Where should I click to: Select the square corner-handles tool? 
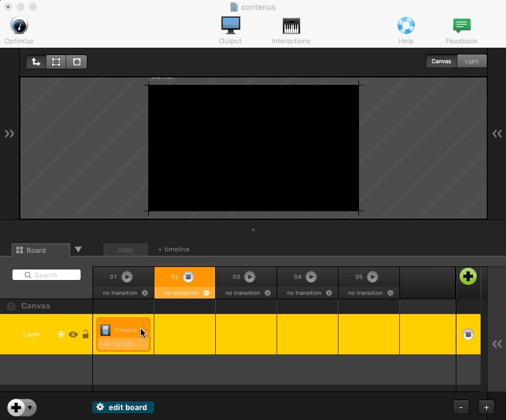[x=56, y=62]
